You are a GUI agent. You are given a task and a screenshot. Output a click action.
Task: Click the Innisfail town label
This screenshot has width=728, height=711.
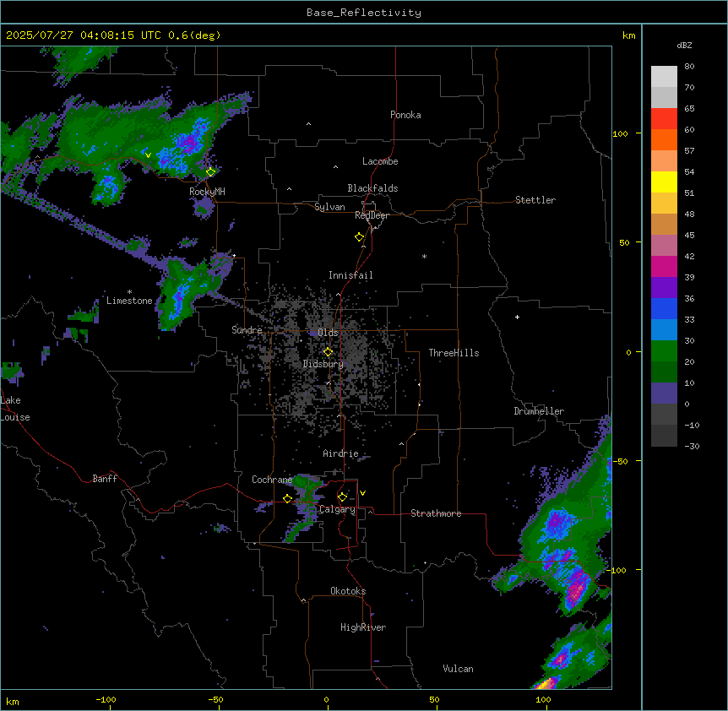point(350,275)
